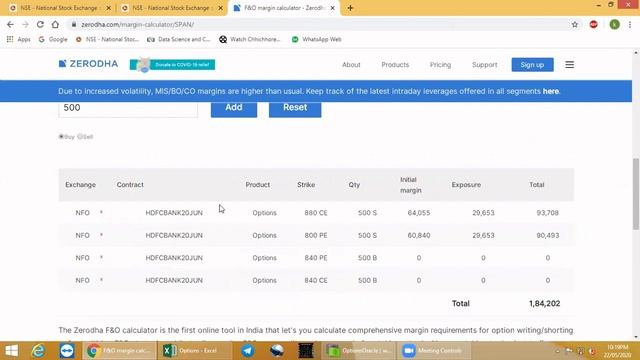Click the red adblock extension icon
The height and width of the screenshot is (360, 640).
click(593, 24)
